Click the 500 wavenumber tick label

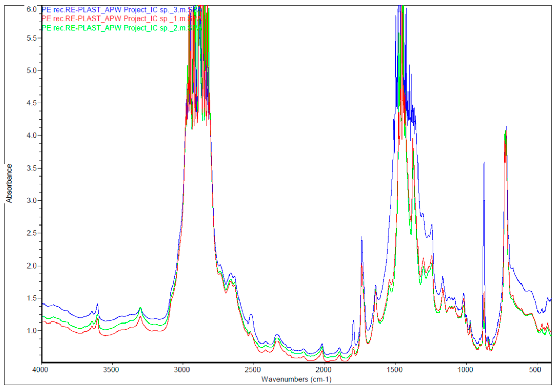pyautogui.click(x=535, y=370)
